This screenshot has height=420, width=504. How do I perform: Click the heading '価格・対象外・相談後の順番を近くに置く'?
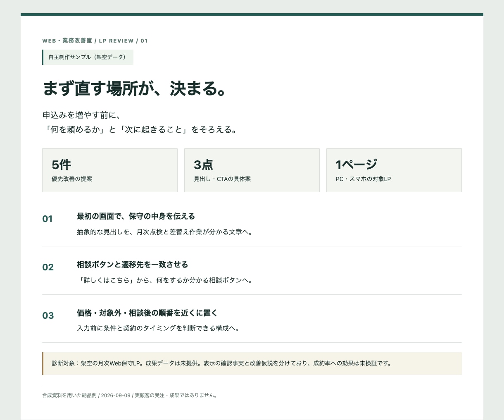(147, 313)
